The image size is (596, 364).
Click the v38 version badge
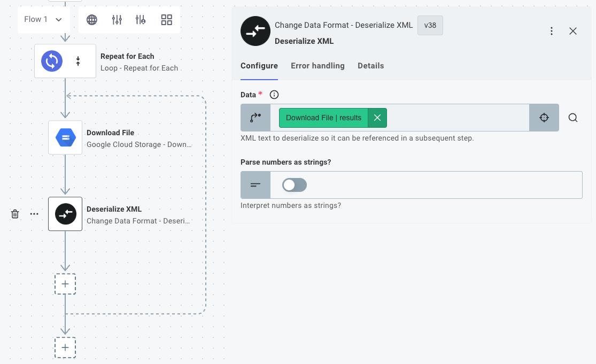[x=430, y=25]
